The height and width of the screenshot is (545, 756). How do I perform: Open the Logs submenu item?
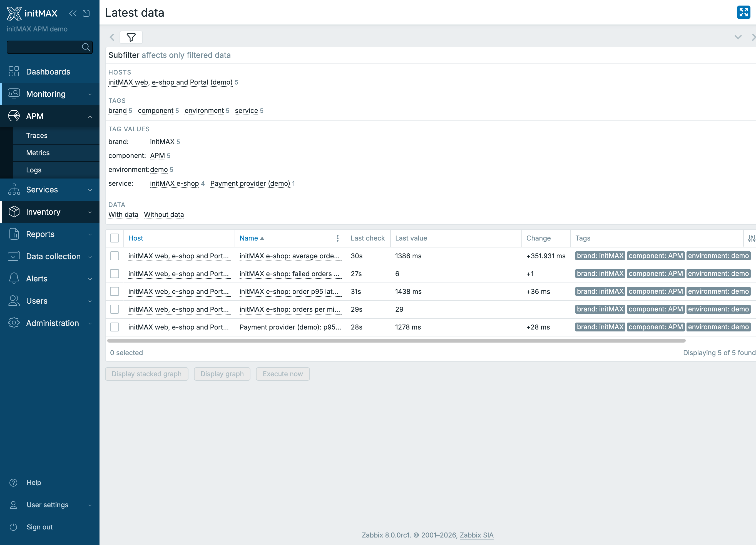pyautogui.click(x=56, y=170)
